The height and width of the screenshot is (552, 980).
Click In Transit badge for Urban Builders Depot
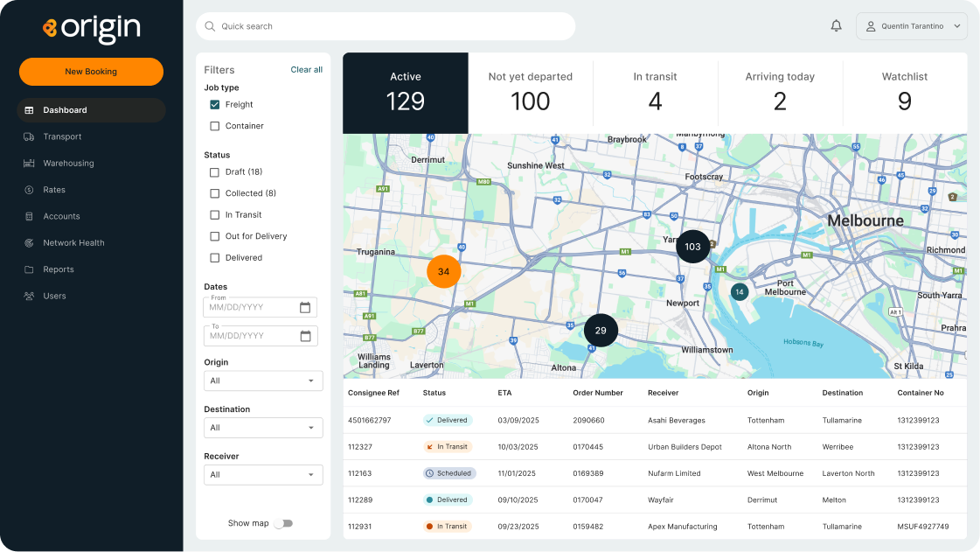click(x=448, y=447)
